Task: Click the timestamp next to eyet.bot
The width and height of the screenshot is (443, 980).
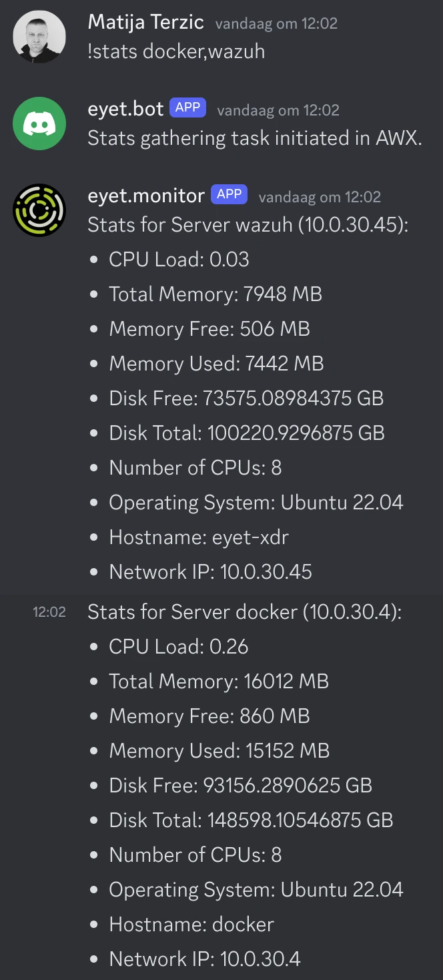Action: tap(278, 110)
